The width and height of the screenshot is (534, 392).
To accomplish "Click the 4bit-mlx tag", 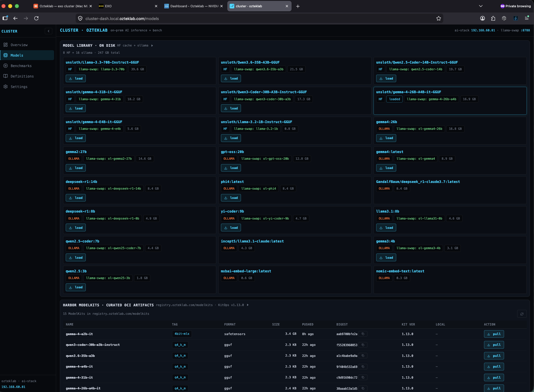I will tap(182, 334).
